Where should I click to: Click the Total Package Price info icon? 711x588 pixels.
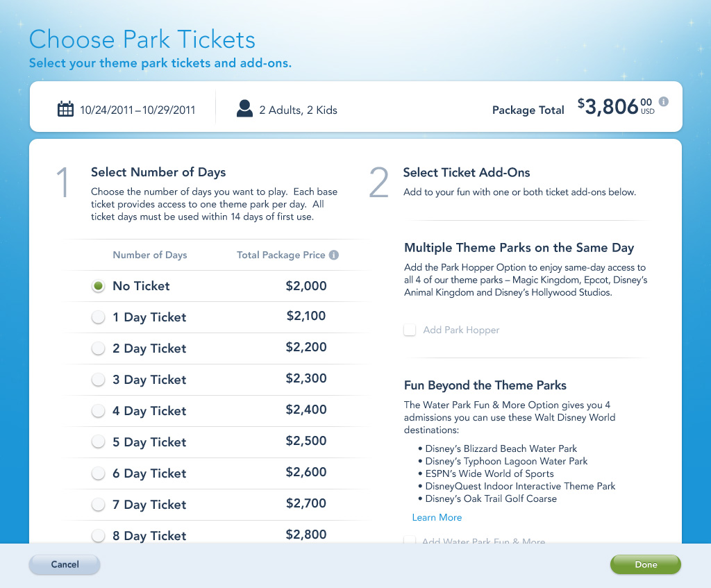pyautogui.click(x=334, y=255)
